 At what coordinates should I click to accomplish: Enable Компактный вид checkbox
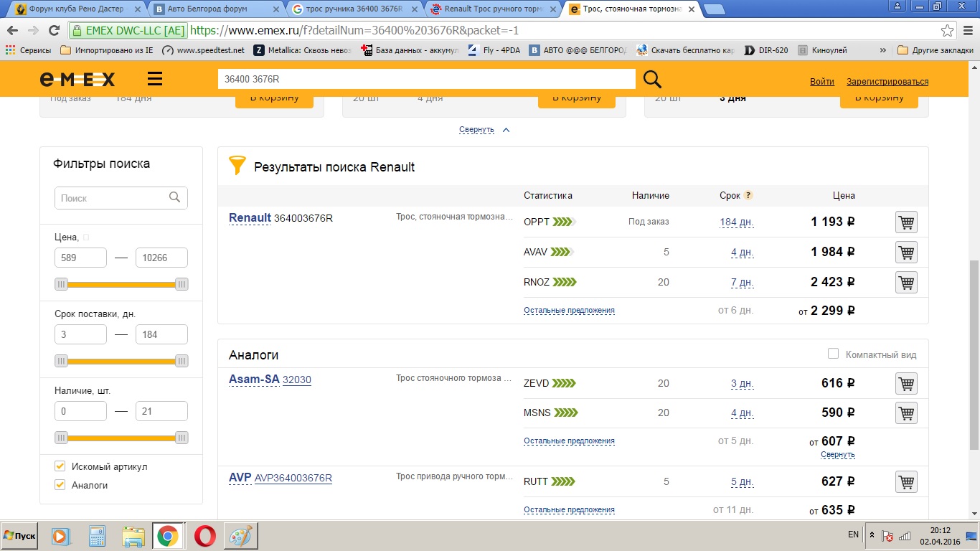point(833,354)
